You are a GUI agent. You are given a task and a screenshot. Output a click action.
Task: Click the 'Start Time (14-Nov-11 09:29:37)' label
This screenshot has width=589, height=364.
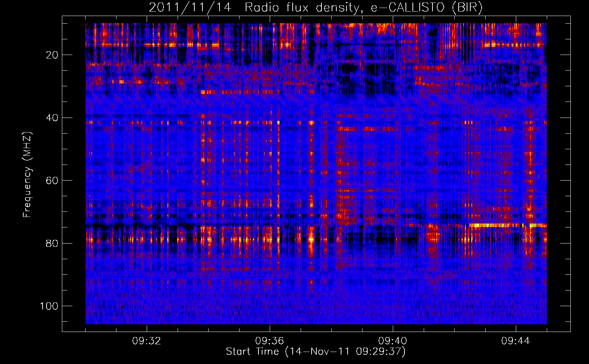316,352
